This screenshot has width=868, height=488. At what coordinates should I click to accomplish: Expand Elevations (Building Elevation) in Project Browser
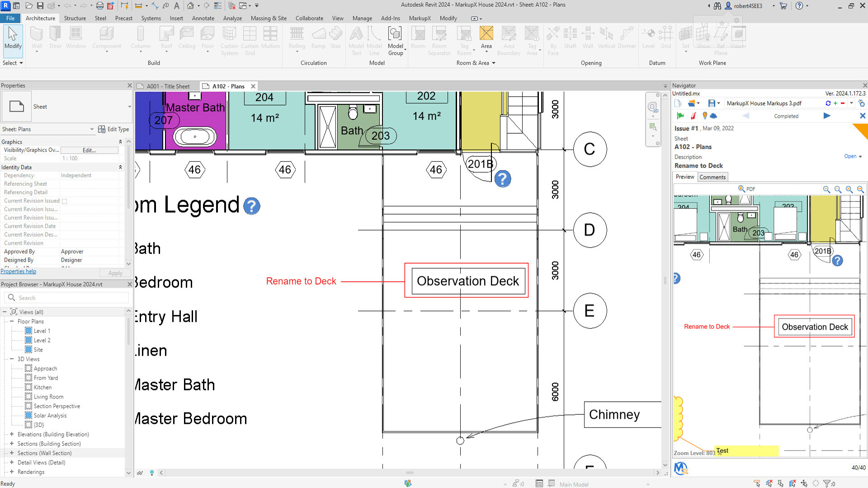tap(11, 434)
